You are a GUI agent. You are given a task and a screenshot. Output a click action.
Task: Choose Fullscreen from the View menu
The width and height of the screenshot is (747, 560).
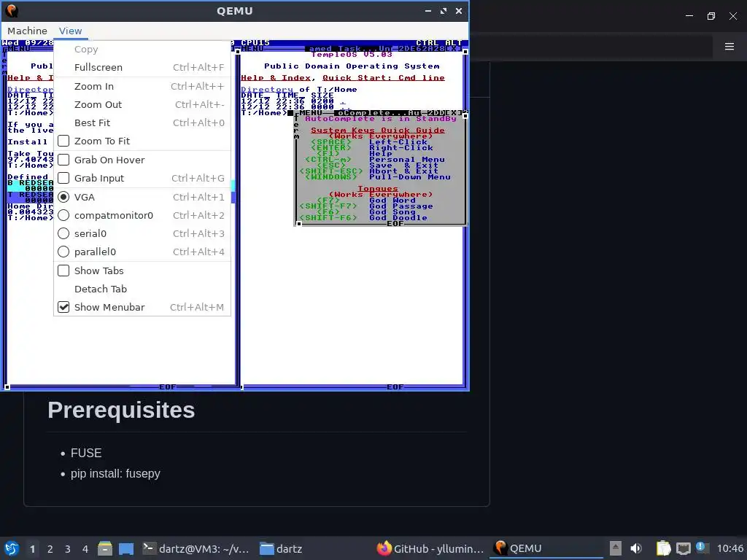pyautogui.click(x=142, y=67)
